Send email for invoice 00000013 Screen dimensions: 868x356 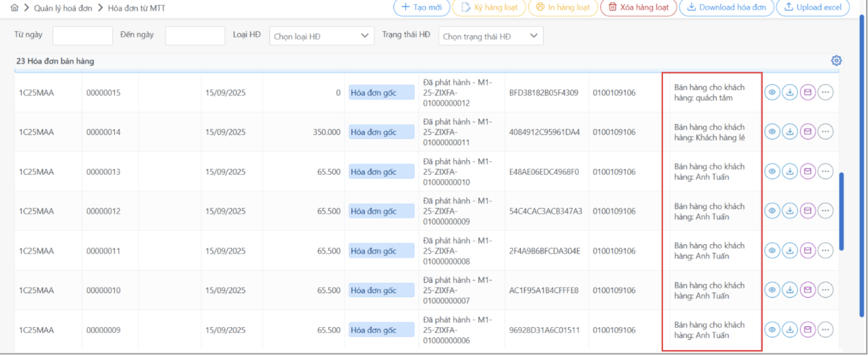[x=807, y=171]
